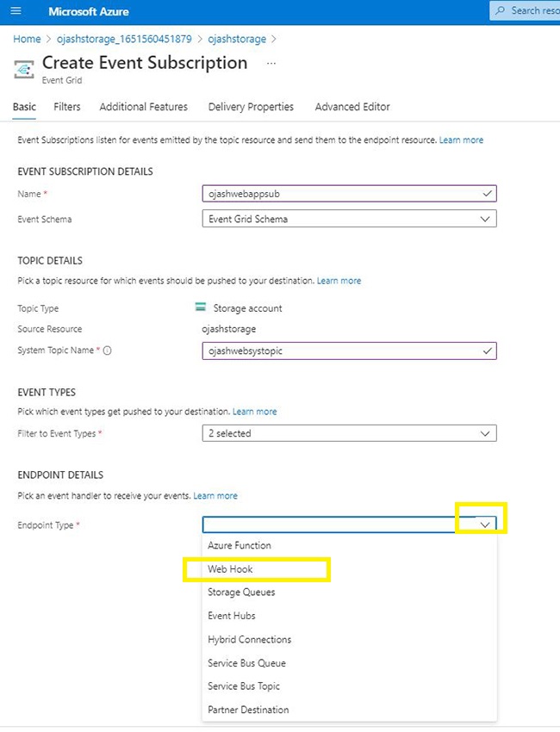Click the search magnifier icon
This screenshot has height=732, width=560.
tap(500, 11)
